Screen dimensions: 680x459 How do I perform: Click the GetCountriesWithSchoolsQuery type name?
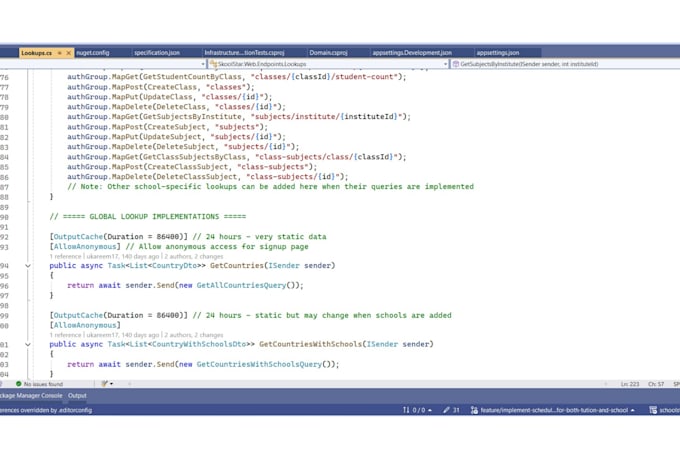(259, 364)
